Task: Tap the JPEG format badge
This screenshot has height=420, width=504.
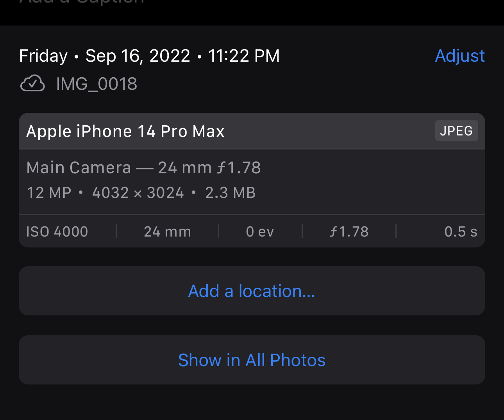Action: [456, 131]
